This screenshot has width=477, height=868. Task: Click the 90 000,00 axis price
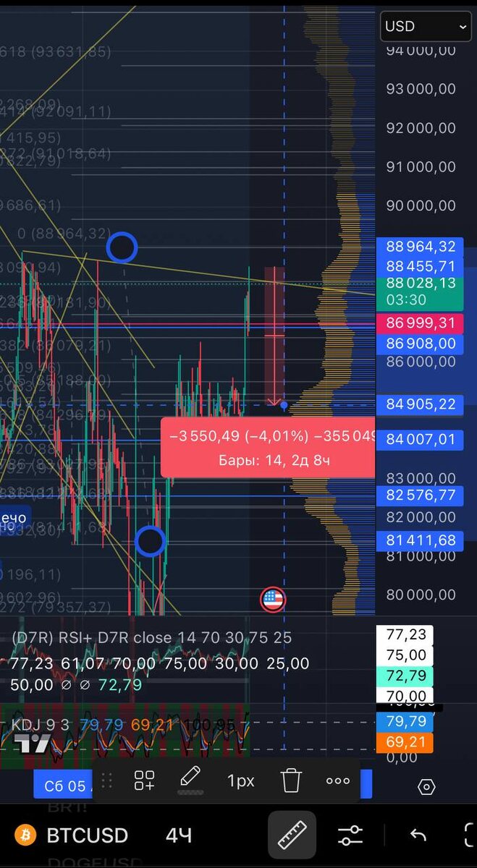[421, 205]
